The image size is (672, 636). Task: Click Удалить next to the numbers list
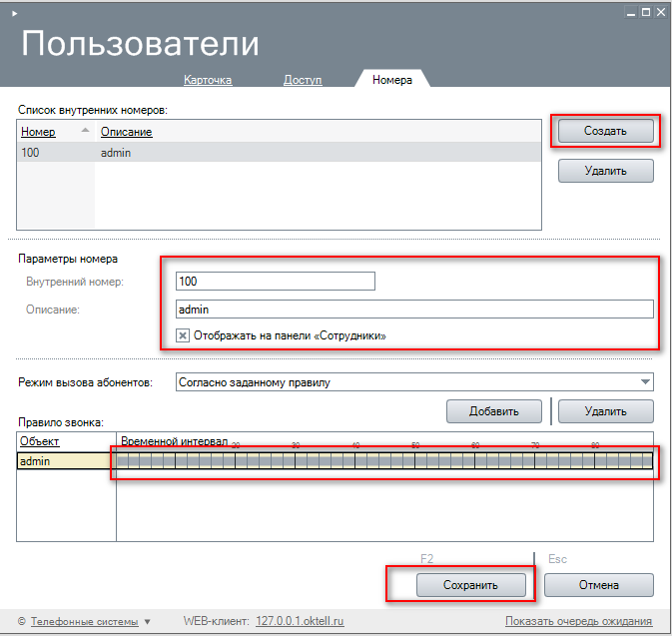(x=605, y=171)
